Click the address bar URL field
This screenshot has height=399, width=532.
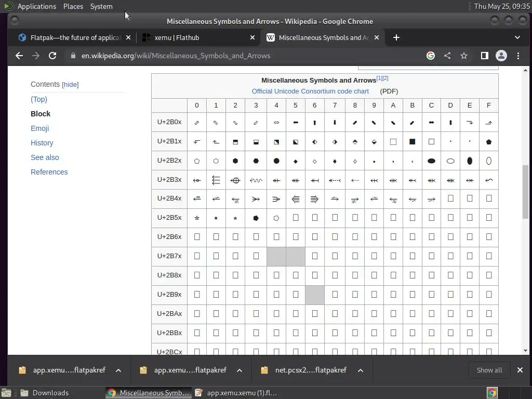point(244,56)
